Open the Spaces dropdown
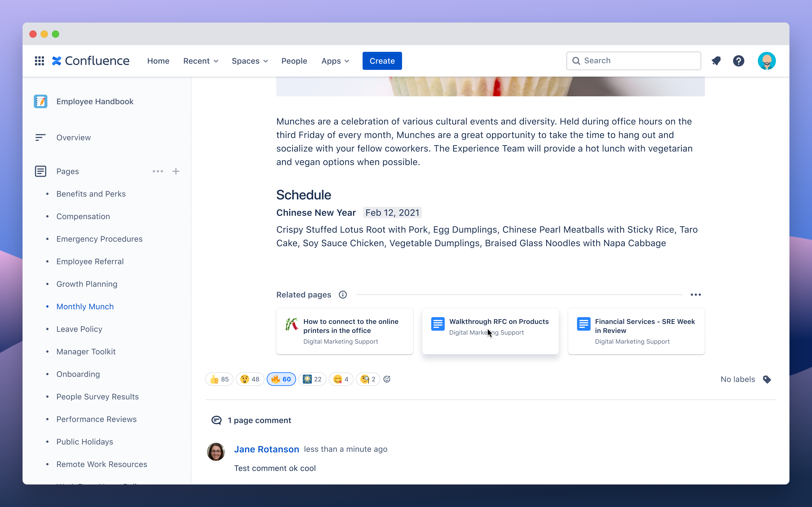Viewport: 812px width, 507px height. (249, 61)
